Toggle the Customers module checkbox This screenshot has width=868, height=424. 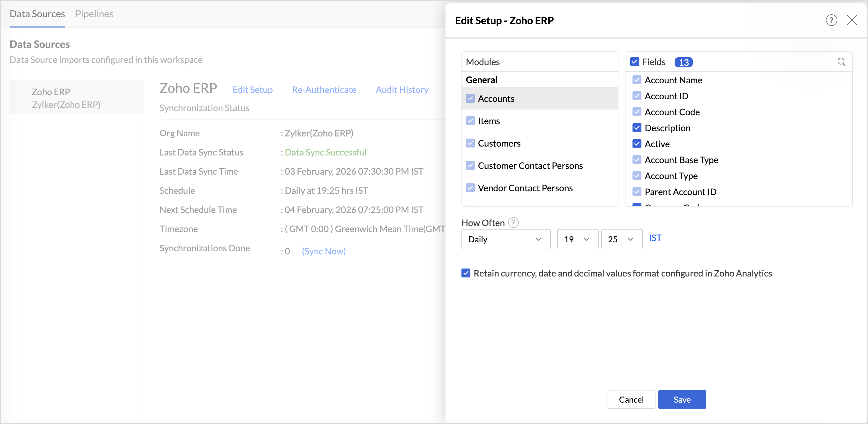click(470, 143)
